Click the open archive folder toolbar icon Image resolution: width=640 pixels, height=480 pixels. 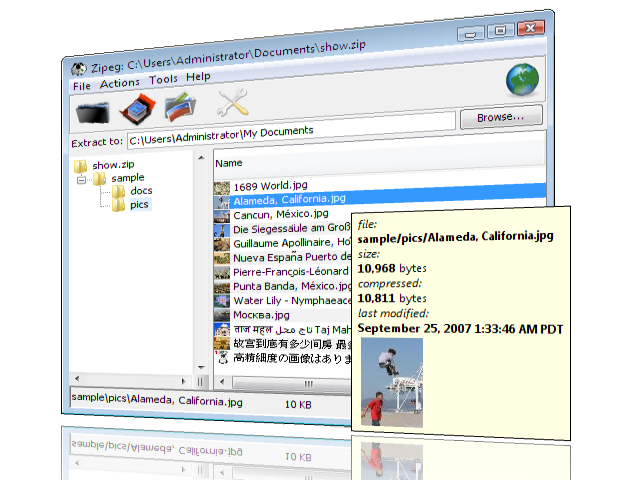click(94, 108)
